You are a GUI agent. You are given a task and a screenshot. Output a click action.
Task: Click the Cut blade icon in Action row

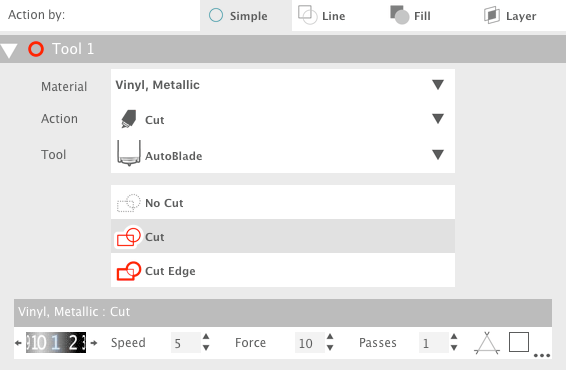pos(129,119)
